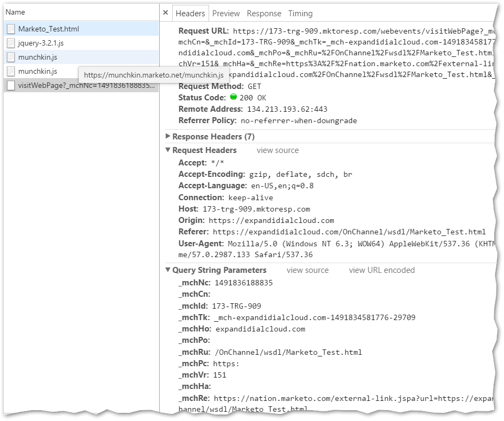Viewport: 504px width, 421px height.
Task: Click the view URL encoded link
Action: tap(382, 270)
